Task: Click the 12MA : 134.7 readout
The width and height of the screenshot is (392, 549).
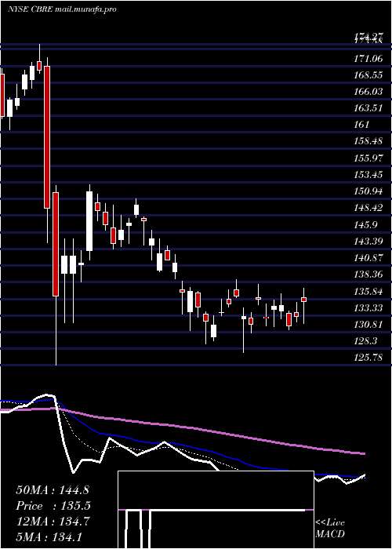Action: tap(53, 522)
